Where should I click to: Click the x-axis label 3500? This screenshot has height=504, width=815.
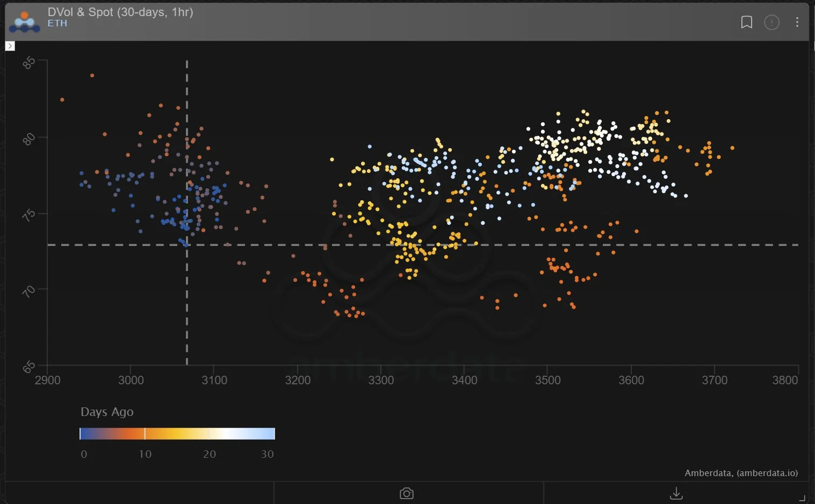coord(547,380)
